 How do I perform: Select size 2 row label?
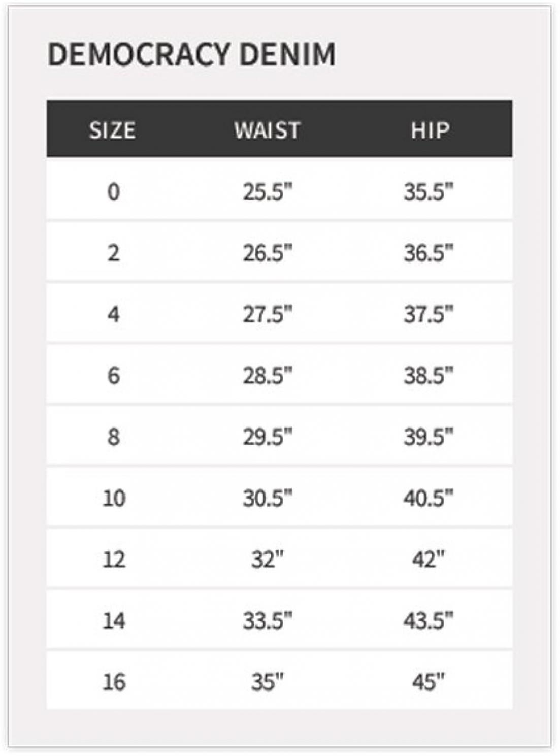tap(114, 253)
